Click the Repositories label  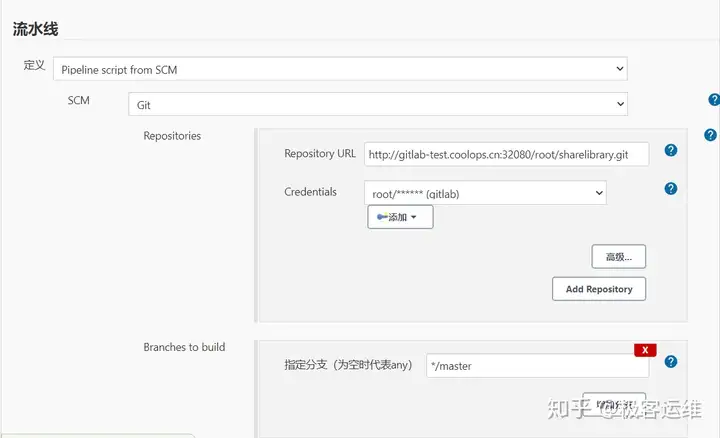pyautogui.click(x=172, y=136)
